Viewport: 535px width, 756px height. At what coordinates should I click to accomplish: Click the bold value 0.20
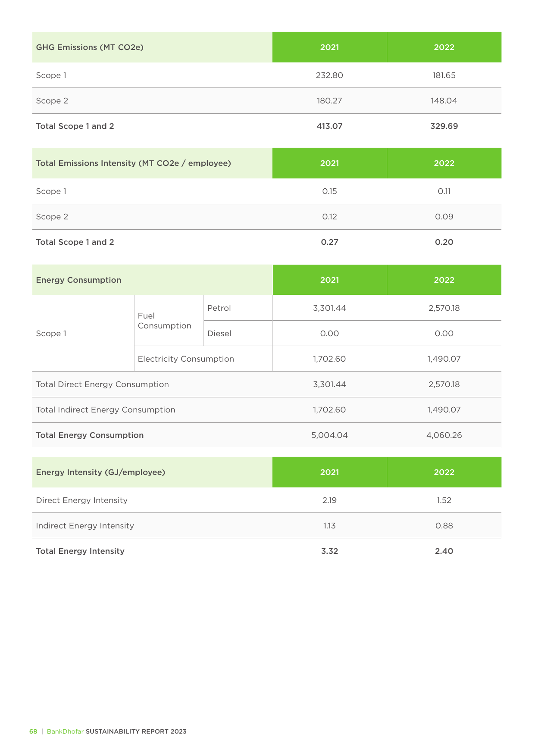click(444, 242)
